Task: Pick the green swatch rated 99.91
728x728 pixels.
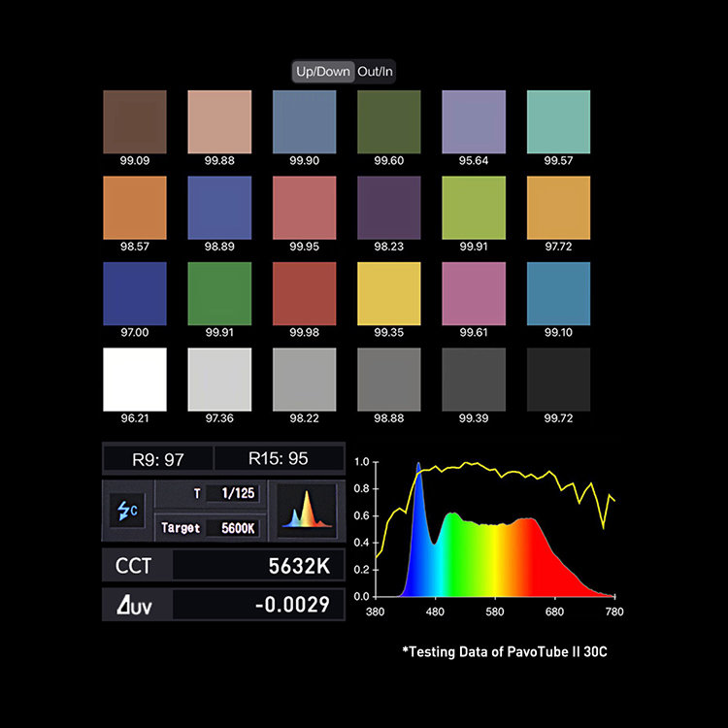Action: (219, 293)
